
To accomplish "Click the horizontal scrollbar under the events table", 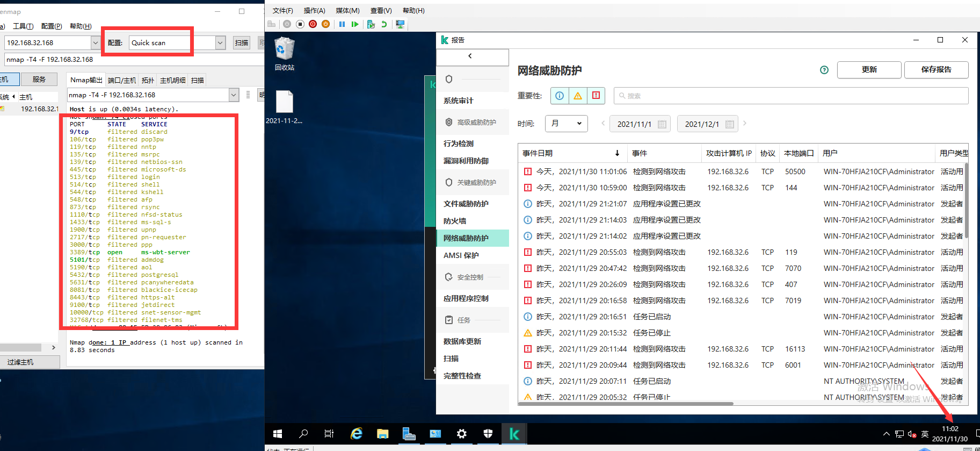I will pyautogui.click(x=626, y=403).
